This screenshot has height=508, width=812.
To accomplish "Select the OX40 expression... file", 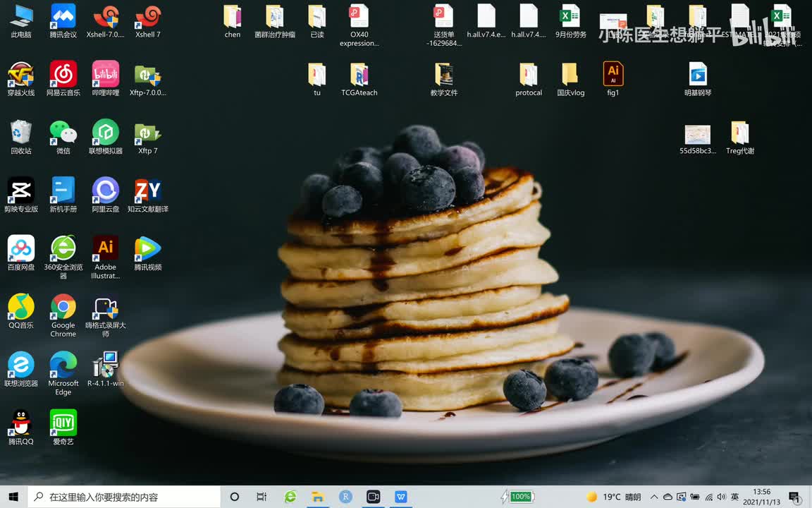I will click(359, 25).
